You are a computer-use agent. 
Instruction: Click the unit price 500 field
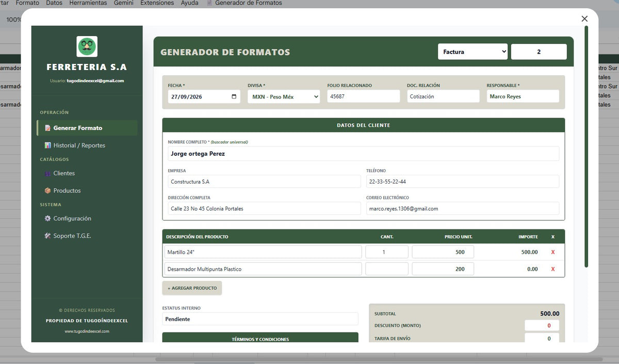pos(443,252)
